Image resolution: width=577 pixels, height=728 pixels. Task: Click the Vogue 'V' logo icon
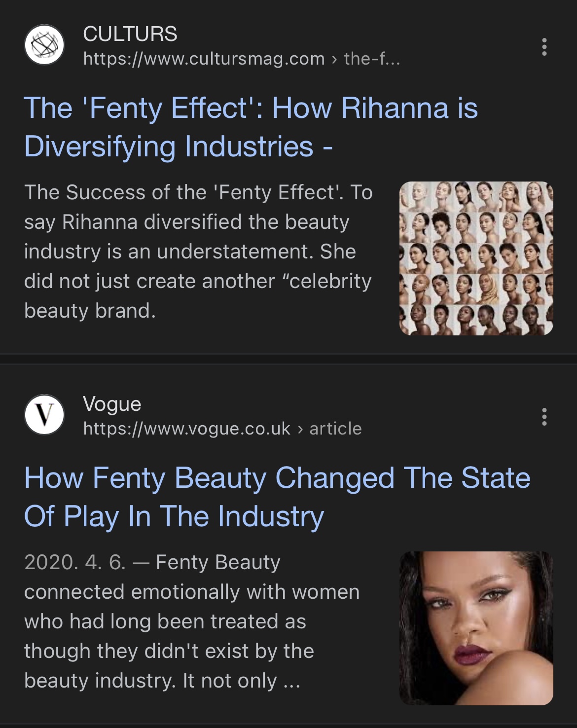click(44, 415)
